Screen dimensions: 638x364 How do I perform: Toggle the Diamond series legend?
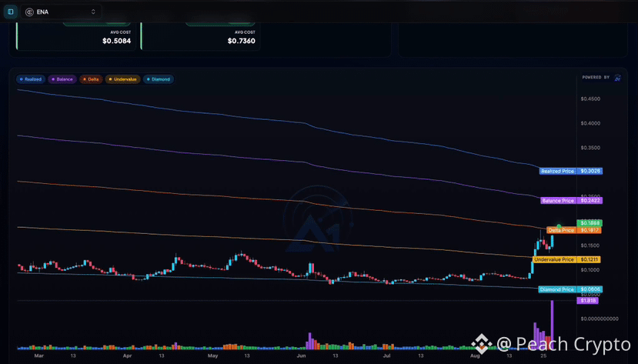pos(159,79)
